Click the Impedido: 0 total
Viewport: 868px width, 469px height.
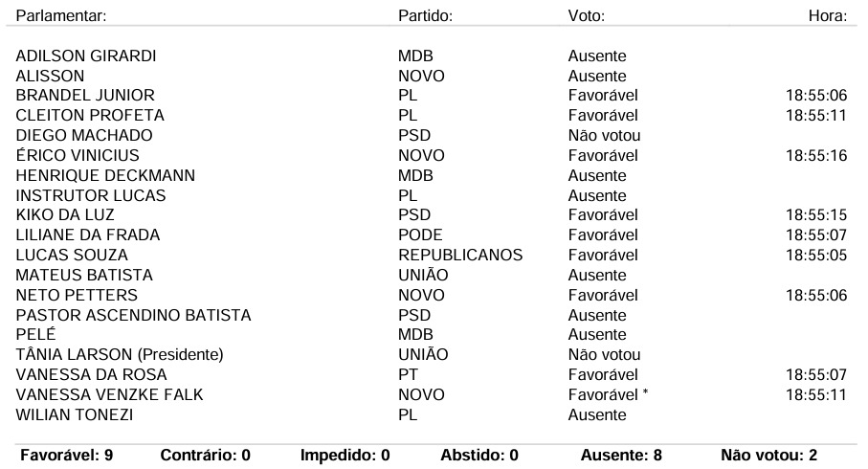coord(345,456)
